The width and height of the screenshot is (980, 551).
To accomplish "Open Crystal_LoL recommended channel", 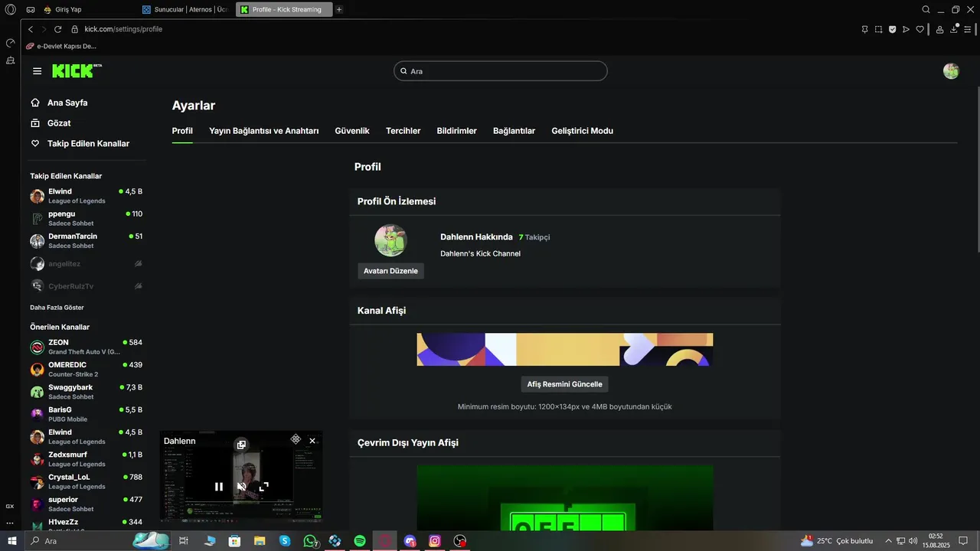I will [x=86, y=482].
